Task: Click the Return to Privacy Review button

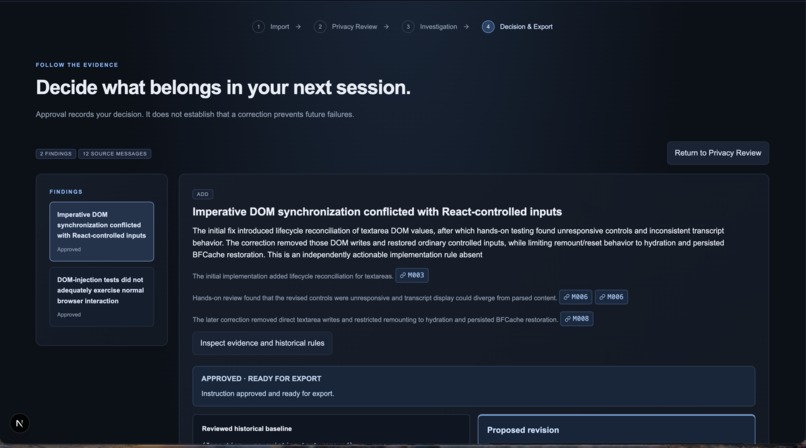Action: [718, 153]
